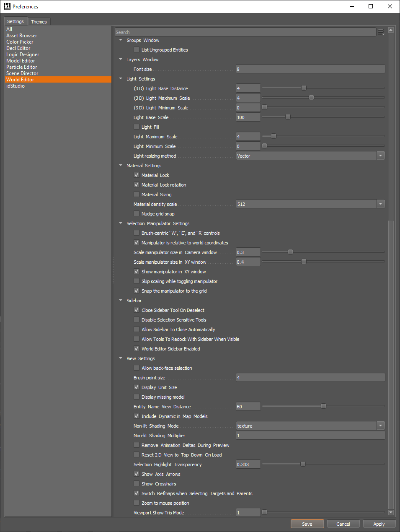400x532 pixels.
Task: Enable Material Sizing checkbox
Action: tap(137, 194)
